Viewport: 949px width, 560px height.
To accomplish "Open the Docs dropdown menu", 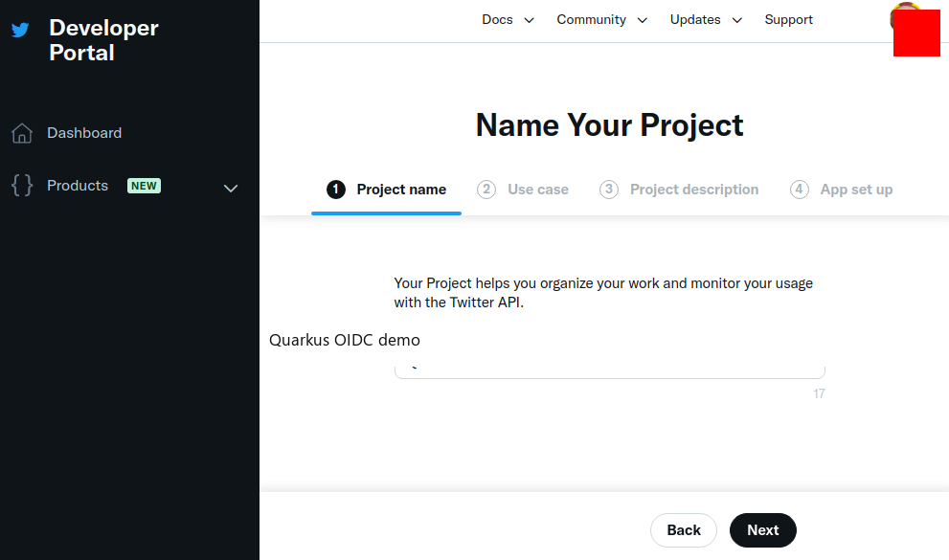I will [x=508, y=20].
